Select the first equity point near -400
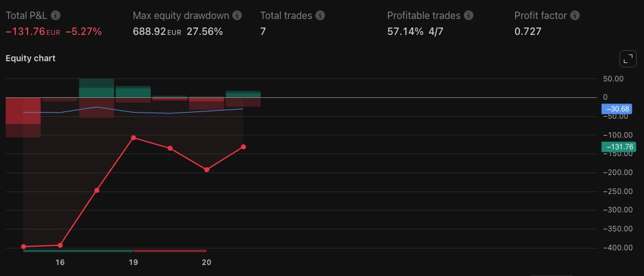Viewport: 644px width, 276px height. tap(23, 247)
